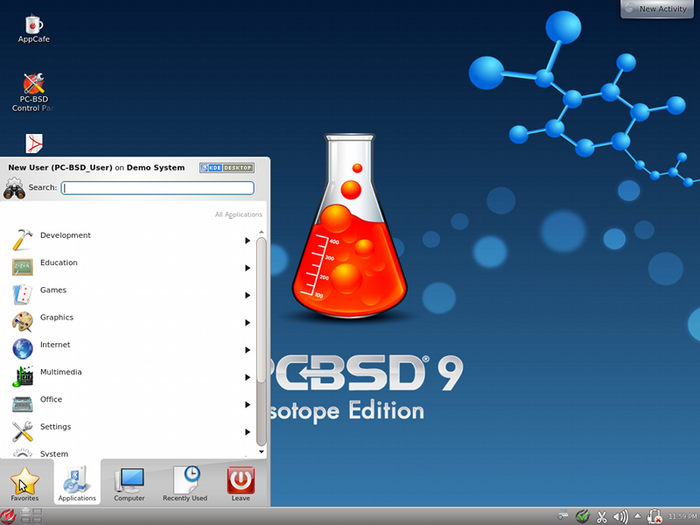The width and height of the screenshot is (700, 525).
Task: Click the network connection tray icon
Action: pos(562,516)
